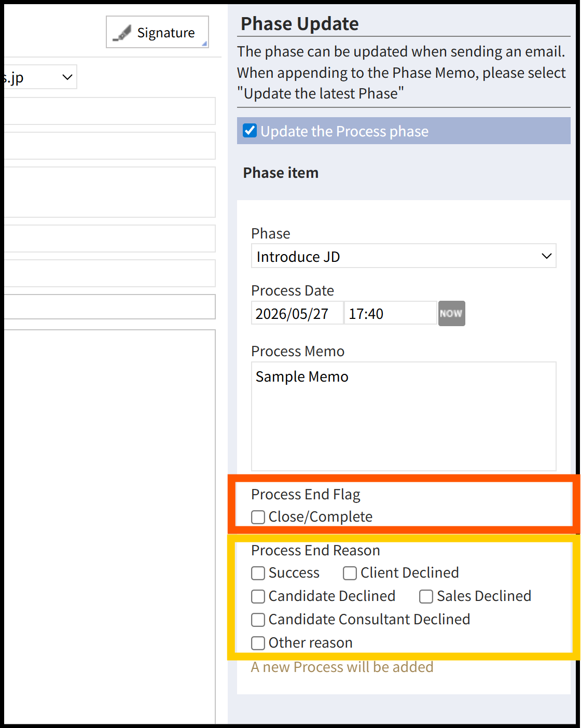Viewport: 581px width, 728px height.
Task: Select the Other reason checkbox
Action: pos(258,643)
